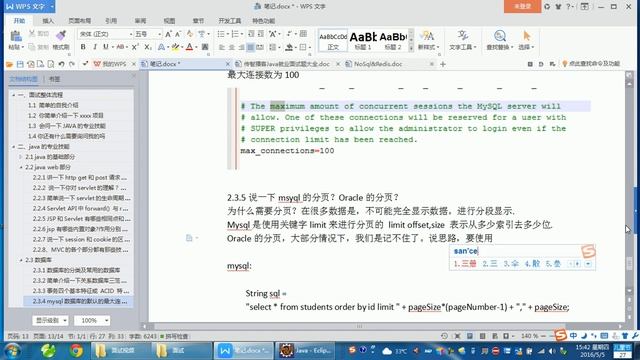Click the numbered list icon
This screenshot has height=360, width=640.
[x=235, y=34]
